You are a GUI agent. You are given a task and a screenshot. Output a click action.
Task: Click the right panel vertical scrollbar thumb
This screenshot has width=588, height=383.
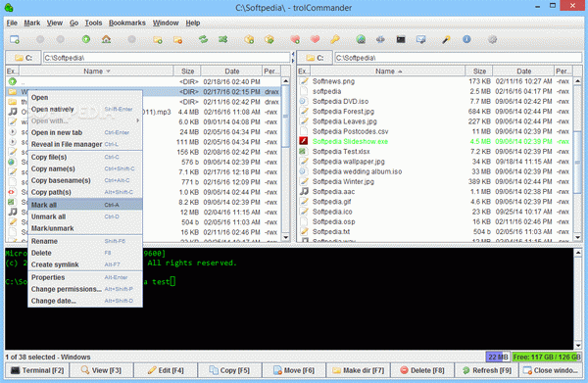coord(577,162)
